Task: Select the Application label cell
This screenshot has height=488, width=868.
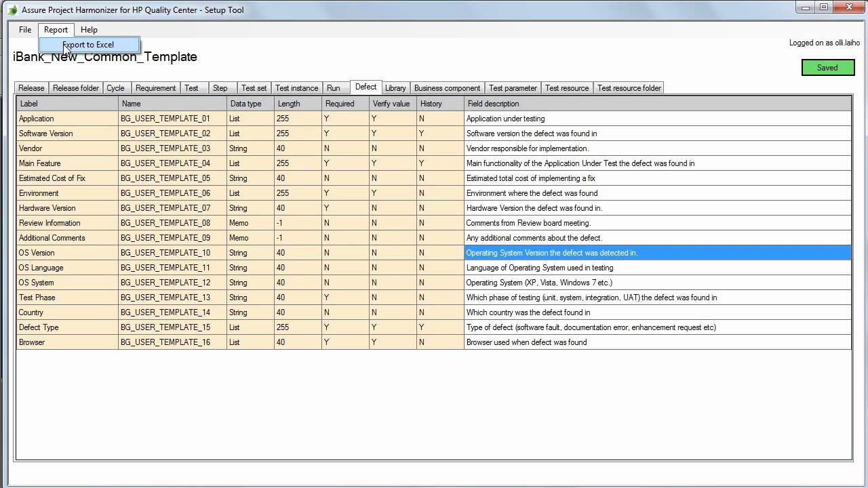Action: (67, 119)
